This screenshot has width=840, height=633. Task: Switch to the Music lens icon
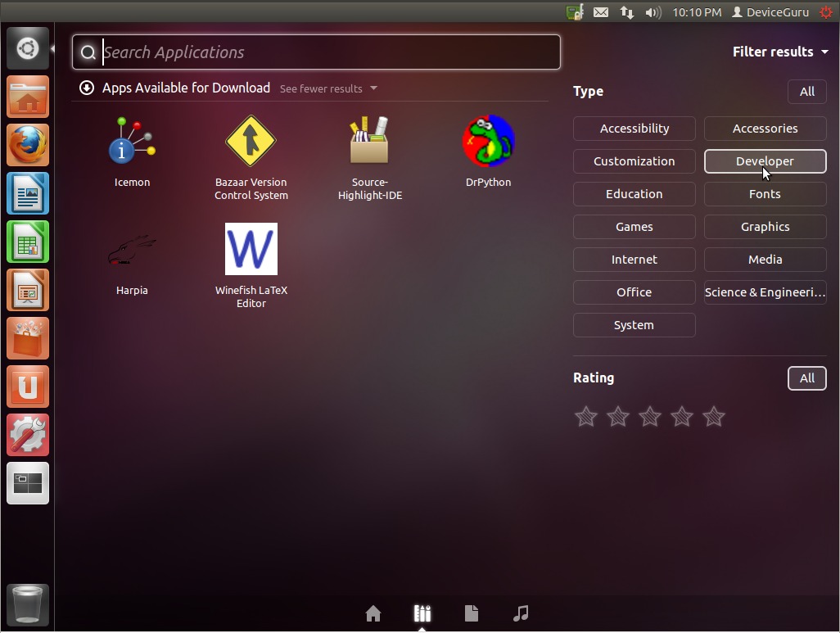(x=521, y=613)
